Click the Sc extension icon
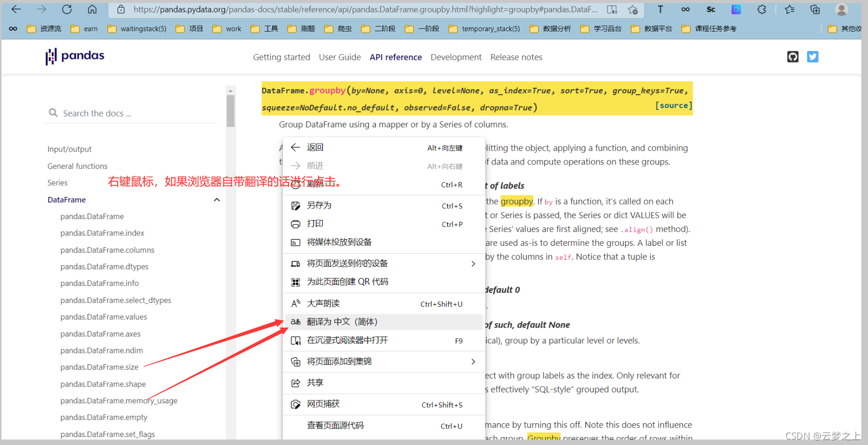Screen dimensions: 868x445 [711, 9]
